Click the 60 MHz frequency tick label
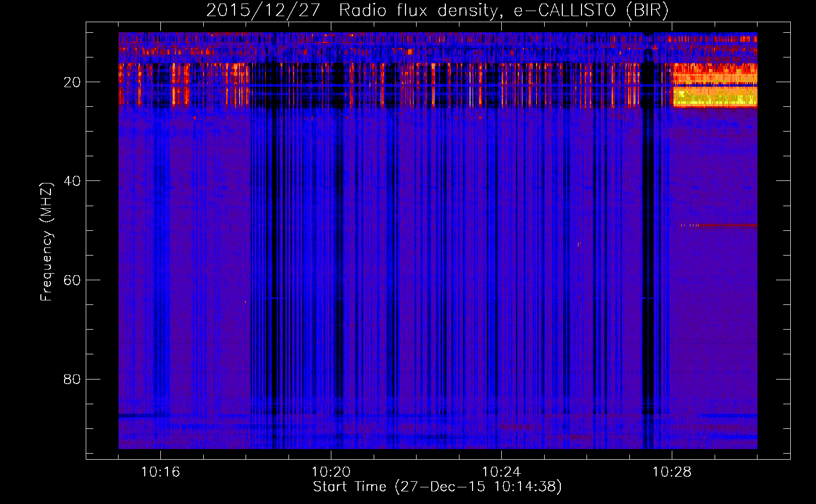 (x=72, y=280)
